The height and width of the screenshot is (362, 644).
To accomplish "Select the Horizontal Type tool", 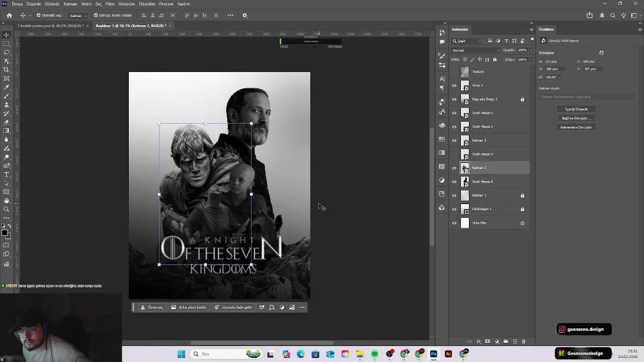I will coord(7,174).
